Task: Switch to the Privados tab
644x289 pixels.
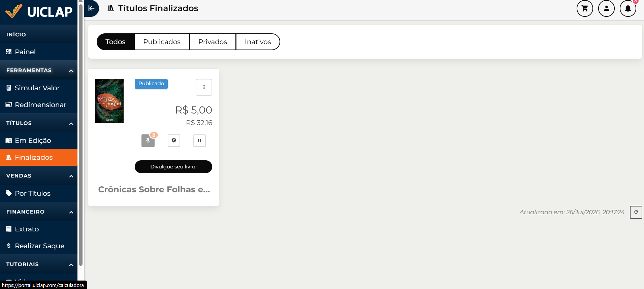Action: pos(213,42)
